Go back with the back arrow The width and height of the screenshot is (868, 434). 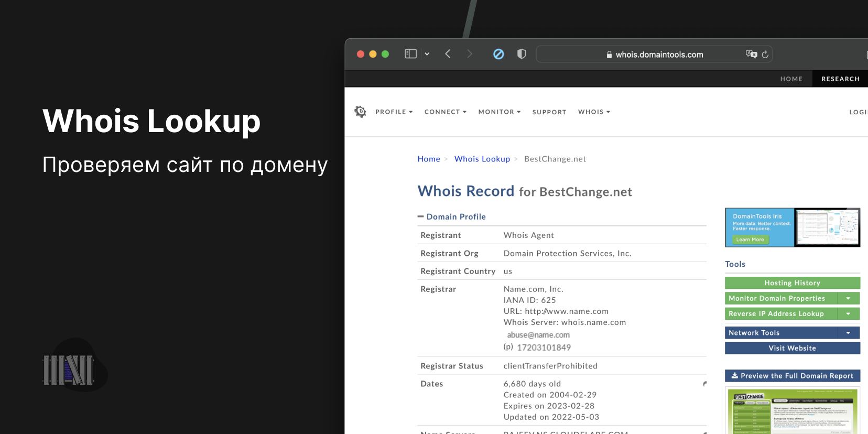coord(448,54)
